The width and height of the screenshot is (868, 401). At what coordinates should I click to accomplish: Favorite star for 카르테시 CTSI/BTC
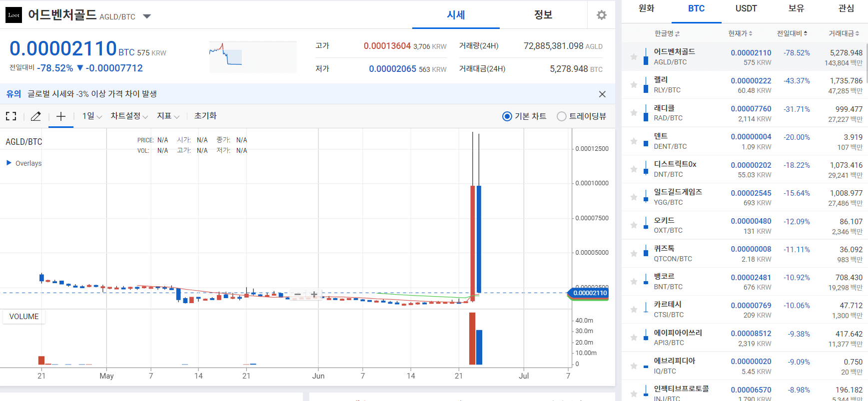[634, 310]
